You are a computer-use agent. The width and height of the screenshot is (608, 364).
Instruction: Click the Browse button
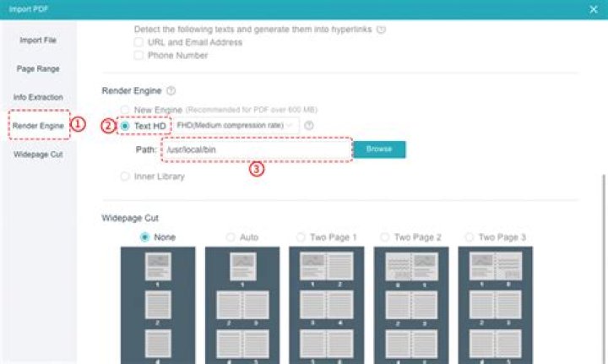(x=379, y=149)
